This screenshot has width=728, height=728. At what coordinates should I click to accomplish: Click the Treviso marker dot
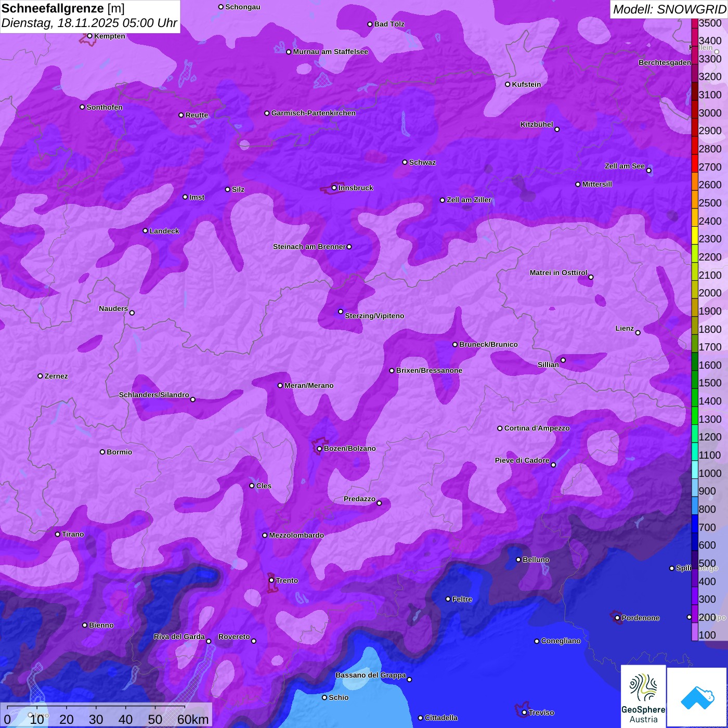pos(524,712)
